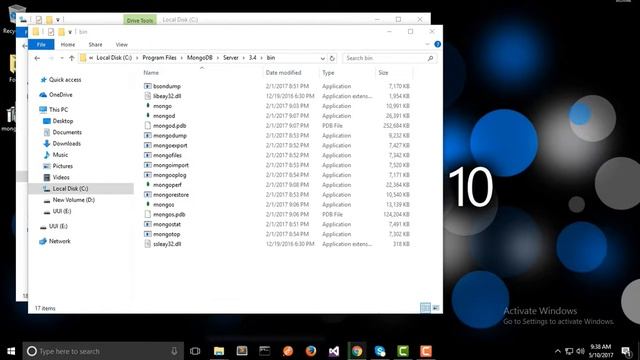
Task: Switch to the Home ribbon tab
Action: tap(68, 44)
